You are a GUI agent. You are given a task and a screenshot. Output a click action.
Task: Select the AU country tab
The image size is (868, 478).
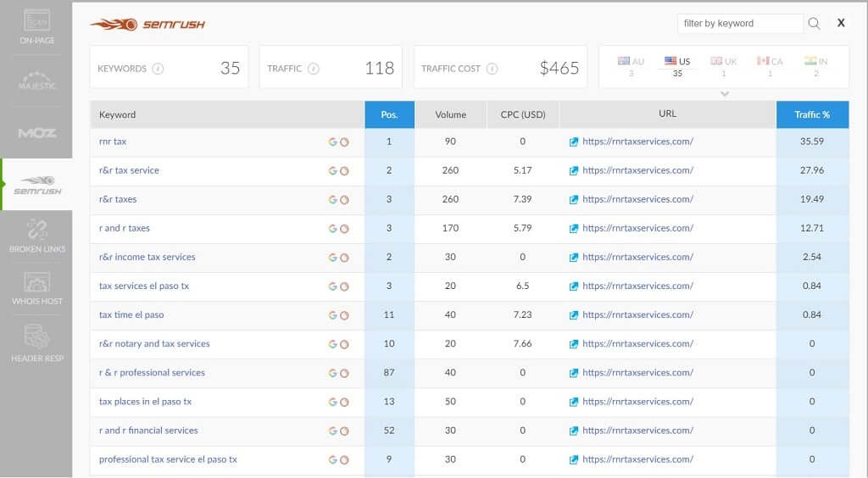click(631, 66)
